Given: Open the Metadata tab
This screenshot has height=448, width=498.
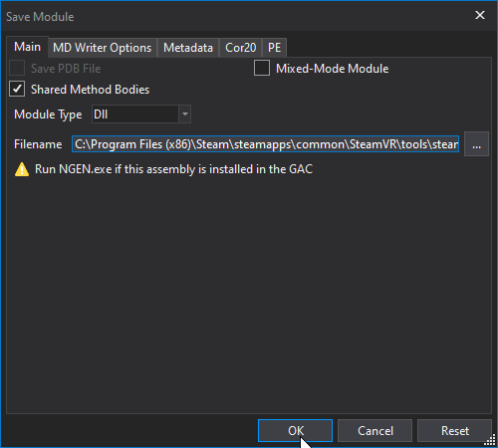Looking at the screenshot, I should pyautogui.click(x=188, y=48).
